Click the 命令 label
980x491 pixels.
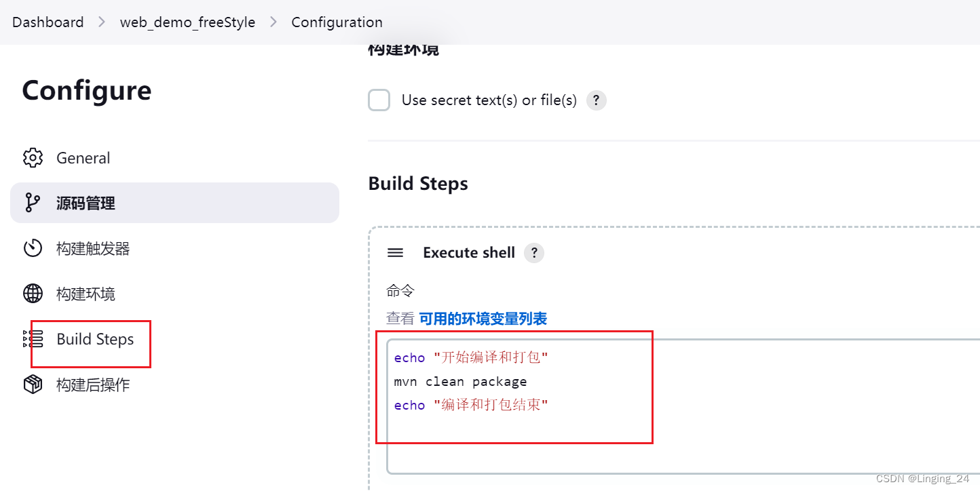point(400,292)
